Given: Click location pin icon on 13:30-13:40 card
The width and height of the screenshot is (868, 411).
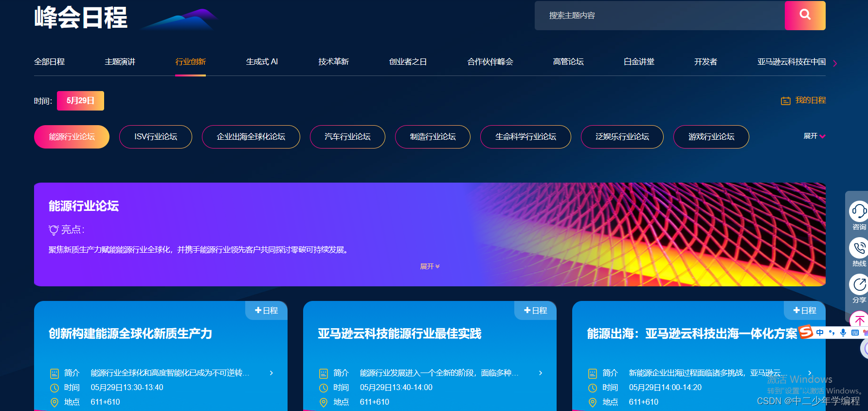Looking at the screenshot, I should click(54, 403).
